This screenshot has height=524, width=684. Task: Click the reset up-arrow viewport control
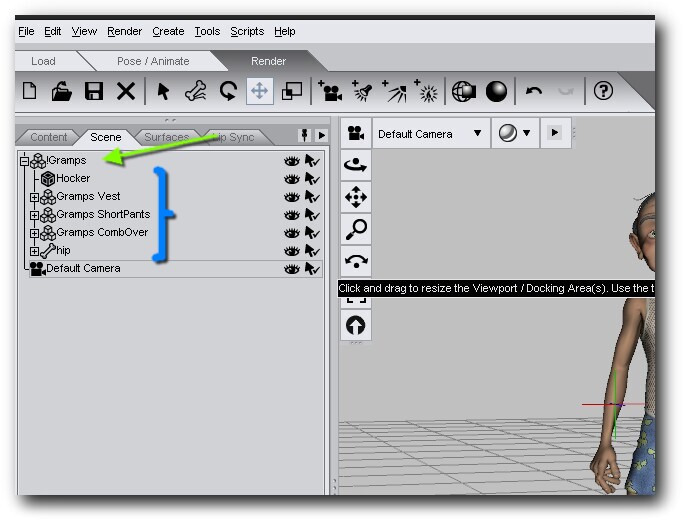pos(356,325)
